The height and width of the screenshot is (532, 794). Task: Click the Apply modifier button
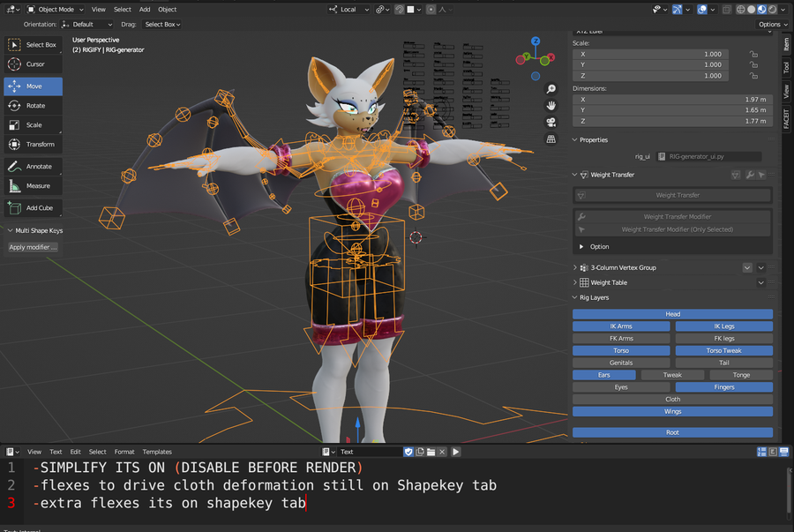33,247
